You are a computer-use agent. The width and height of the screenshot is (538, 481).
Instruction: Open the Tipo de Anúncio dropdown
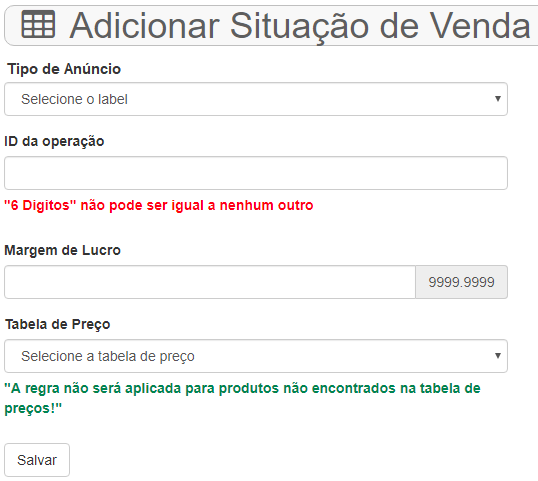pyautogui.click(x=256, y=99)
